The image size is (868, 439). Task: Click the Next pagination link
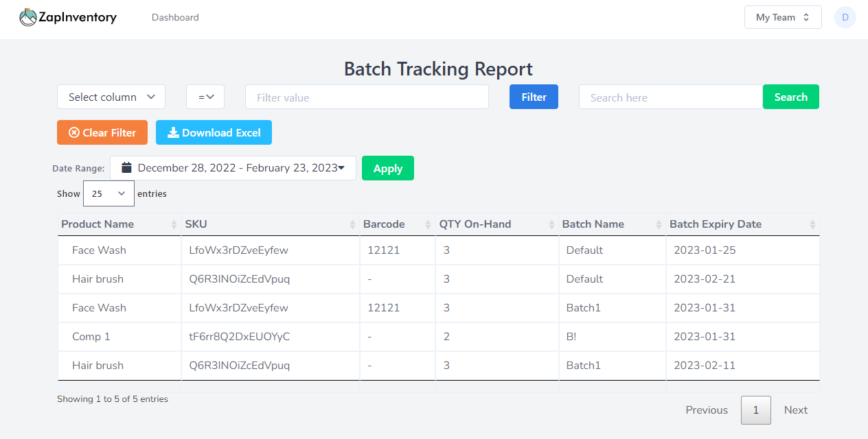click(x=795, y=410)
